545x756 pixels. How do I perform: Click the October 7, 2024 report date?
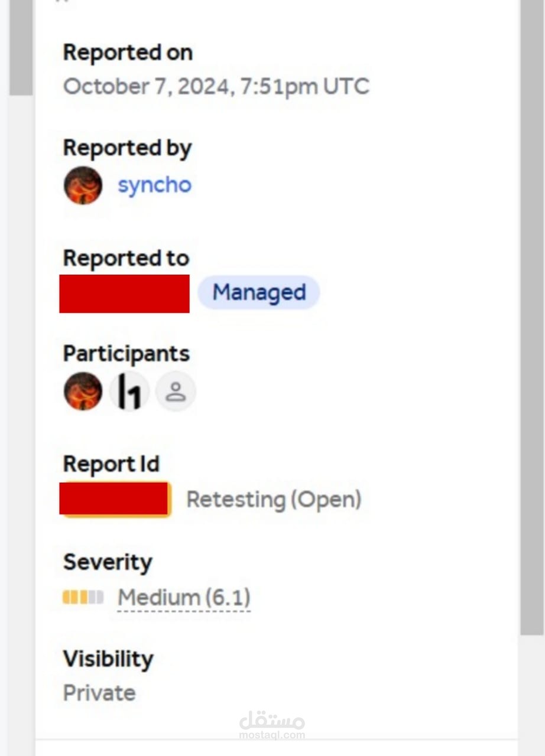[x=216, y=87]
